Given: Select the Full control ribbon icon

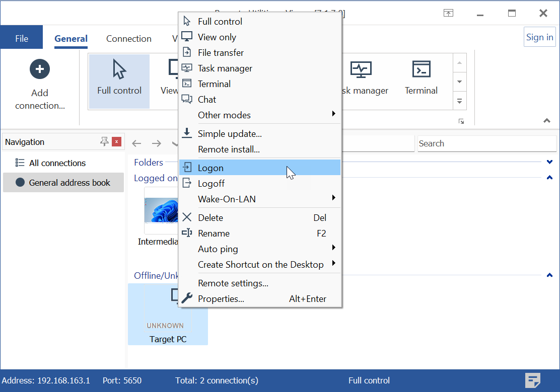Looking at the screenshot, I should 119,70.
